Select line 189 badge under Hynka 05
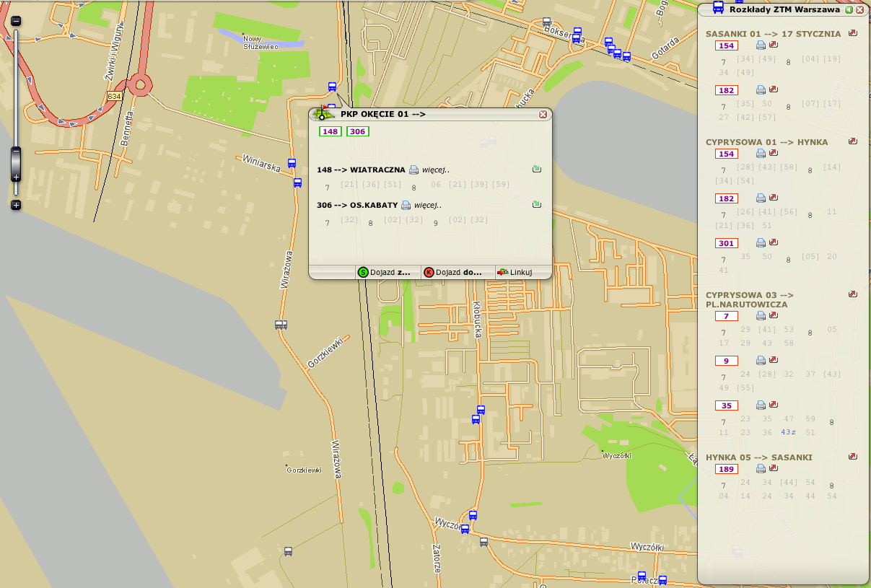Image resolution: width=871 pixels, height=588 pixels. (x=726, y=469)
